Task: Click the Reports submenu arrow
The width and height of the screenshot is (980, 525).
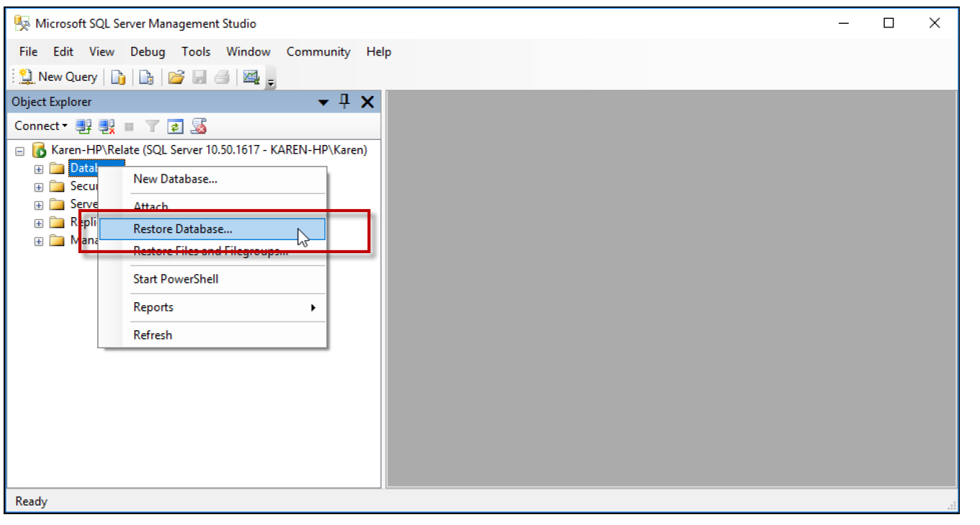Action: pos(313,308)
